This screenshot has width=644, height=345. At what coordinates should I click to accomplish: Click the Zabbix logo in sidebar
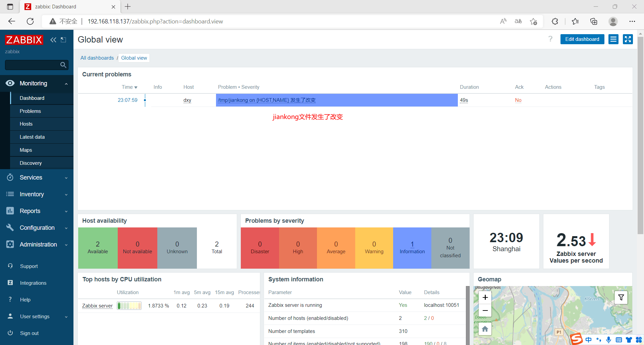pos(24,40)
